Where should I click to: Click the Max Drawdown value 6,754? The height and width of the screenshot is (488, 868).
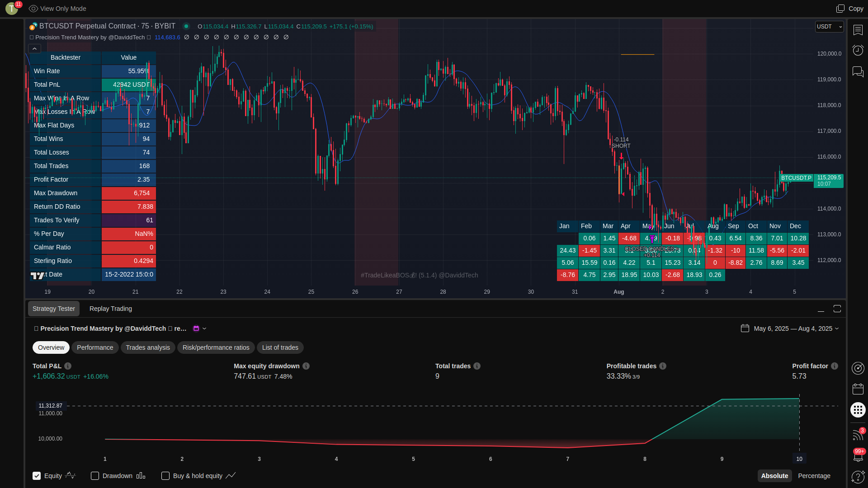point(129,193)
